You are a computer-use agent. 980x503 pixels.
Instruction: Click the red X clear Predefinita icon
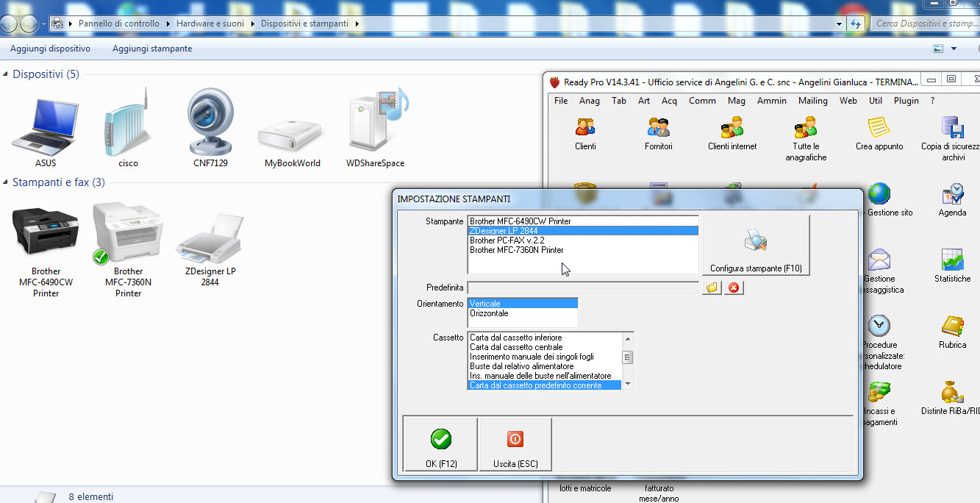tap(734, 288)
